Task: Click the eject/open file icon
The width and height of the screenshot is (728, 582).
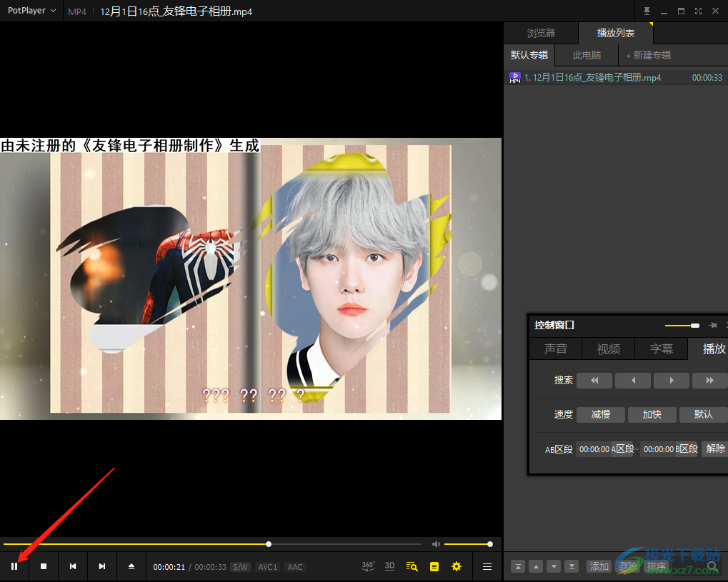Action: (x=131, y=567)
